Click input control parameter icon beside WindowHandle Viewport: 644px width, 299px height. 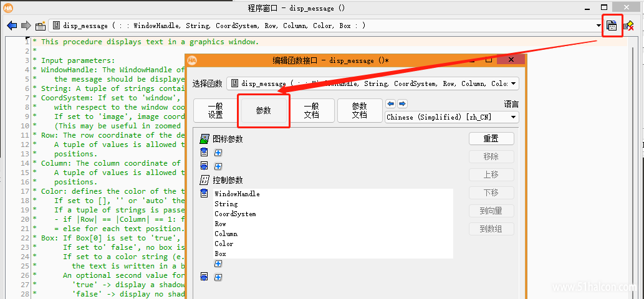click(204, 194)
